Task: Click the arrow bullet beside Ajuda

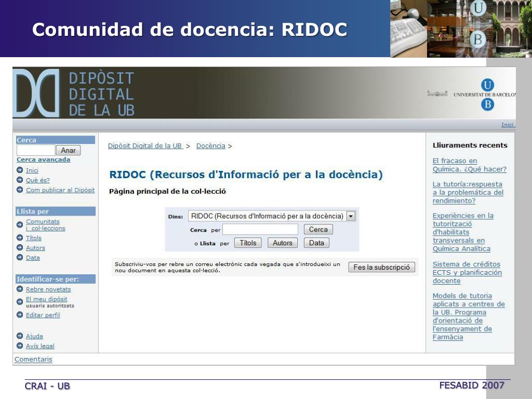Action: 20,336
